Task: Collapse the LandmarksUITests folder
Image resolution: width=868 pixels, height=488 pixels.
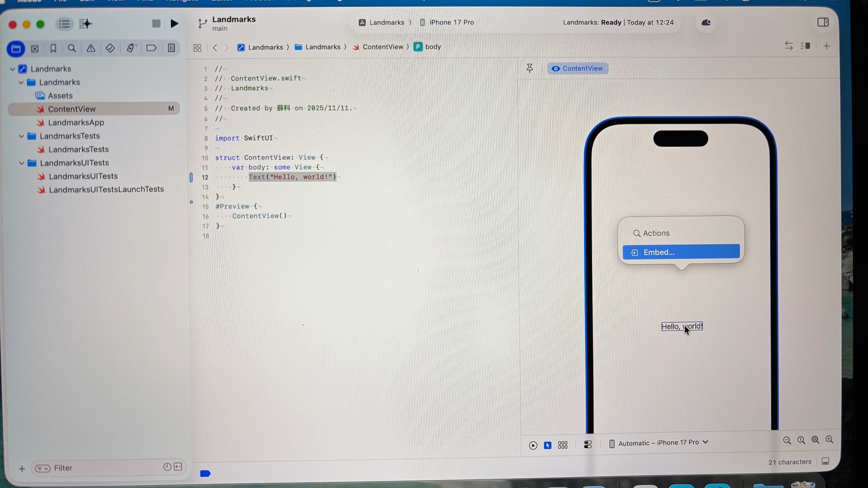Action: (21, 163)
